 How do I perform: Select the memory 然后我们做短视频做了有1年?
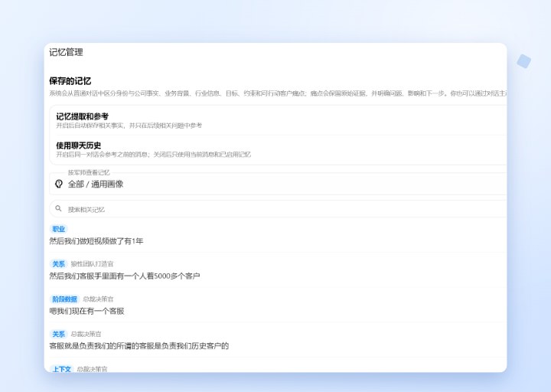pyautogui.click(x=96, y=241)
